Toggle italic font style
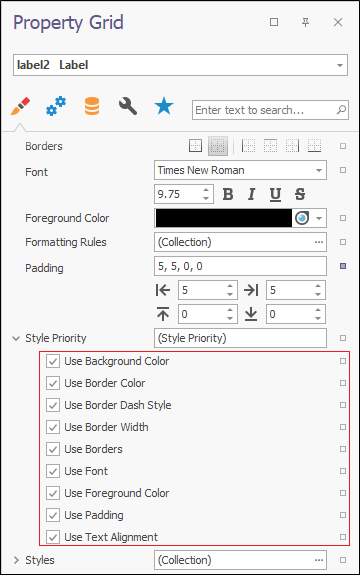The image size is (360, 575). 251,194
